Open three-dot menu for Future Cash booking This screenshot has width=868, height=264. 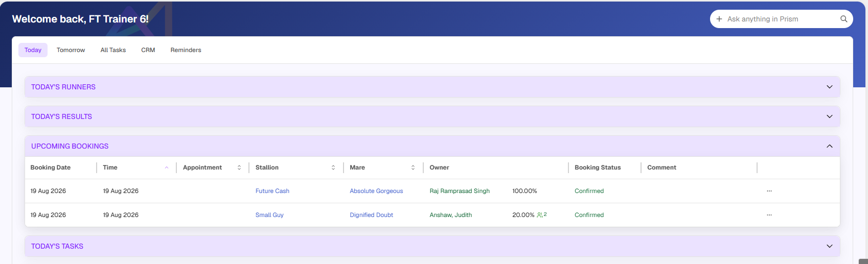[x=769, y=191]
